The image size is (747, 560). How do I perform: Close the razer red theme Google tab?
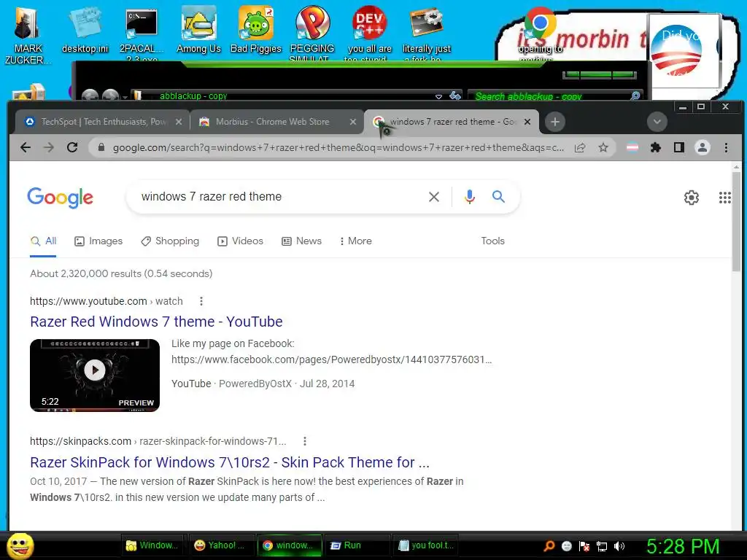coord(527,122)
